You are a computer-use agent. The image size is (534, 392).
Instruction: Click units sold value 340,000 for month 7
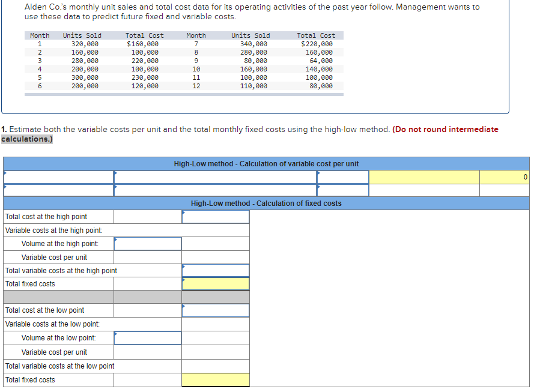pos(253,44)
